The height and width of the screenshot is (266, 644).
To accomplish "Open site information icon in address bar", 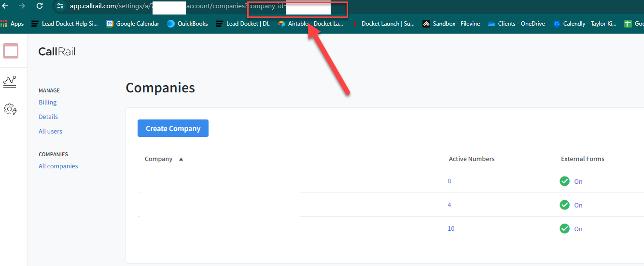I will [60, 6].
